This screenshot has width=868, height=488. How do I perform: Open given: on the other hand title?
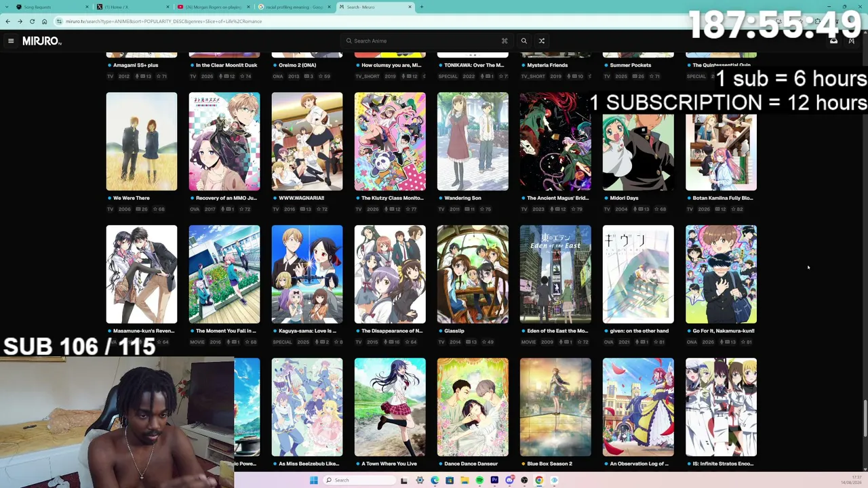click(x=639, y=331)
